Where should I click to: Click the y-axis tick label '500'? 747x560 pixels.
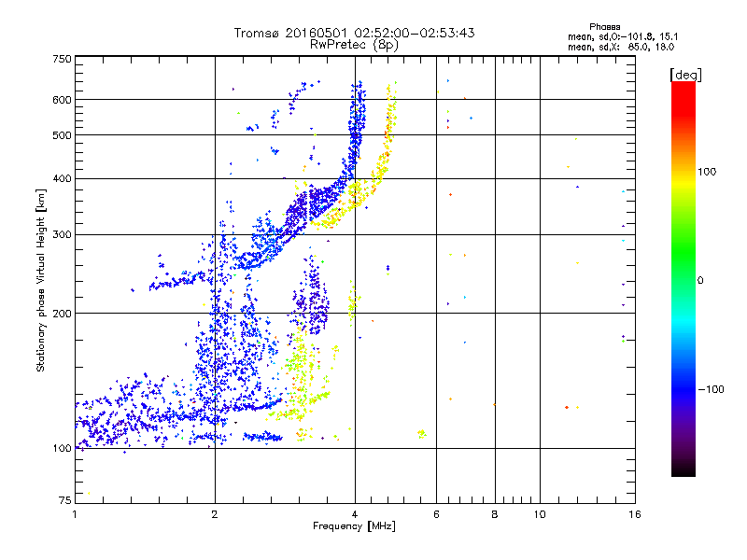click(62, 135)
